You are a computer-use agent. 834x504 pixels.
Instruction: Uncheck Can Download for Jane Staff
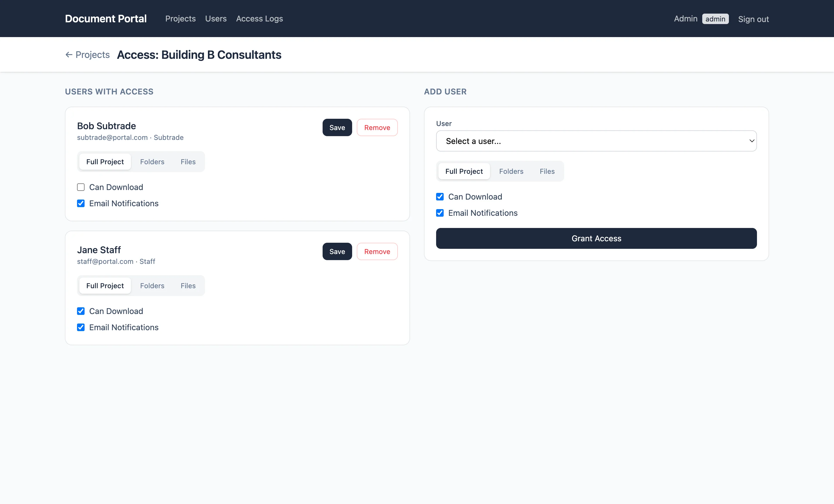tap(81, 311)
